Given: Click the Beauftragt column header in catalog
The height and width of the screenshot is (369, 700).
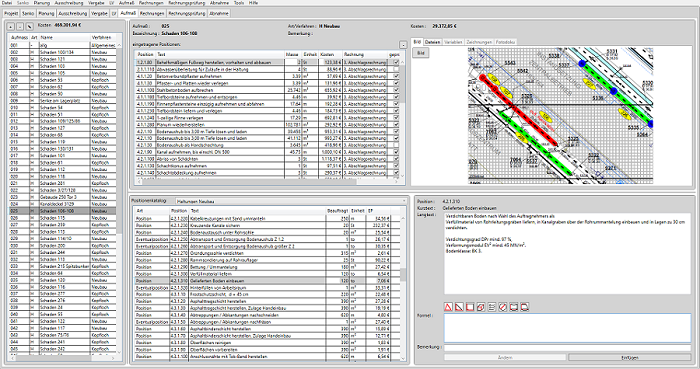Looking at the screenshot, I should [338, 211].
